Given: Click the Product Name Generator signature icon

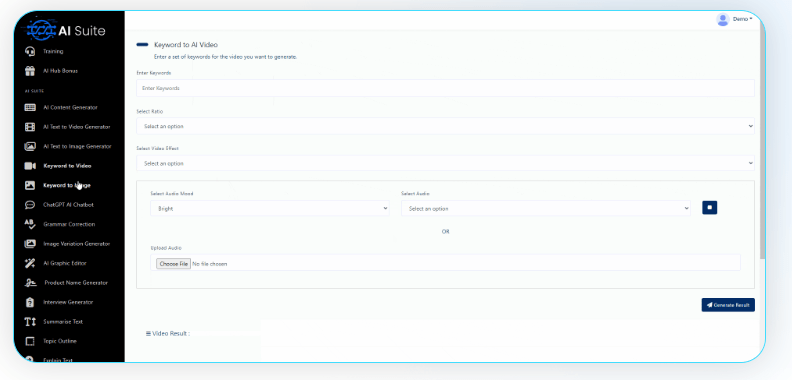Looking at the screenshot, I should point(30,282).
